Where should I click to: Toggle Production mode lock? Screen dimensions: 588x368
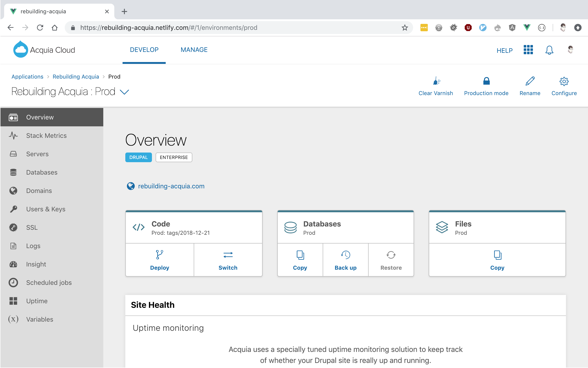[486, 81]
